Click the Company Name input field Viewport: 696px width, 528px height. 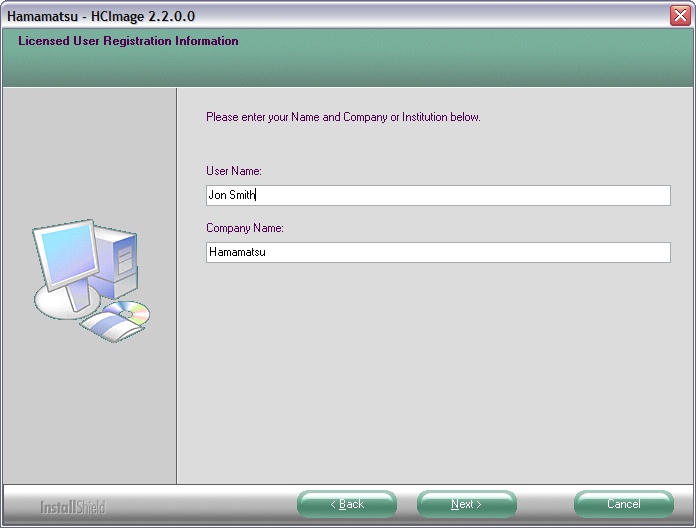438,253
